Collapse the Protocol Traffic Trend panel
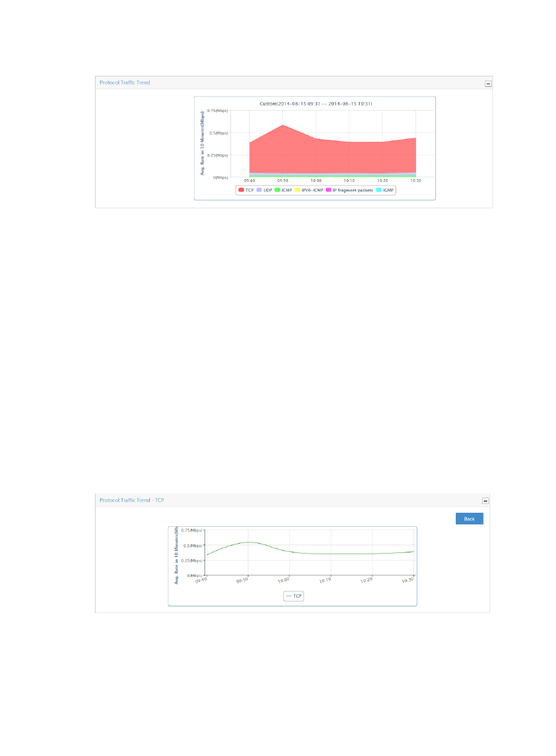 (488, 83)
